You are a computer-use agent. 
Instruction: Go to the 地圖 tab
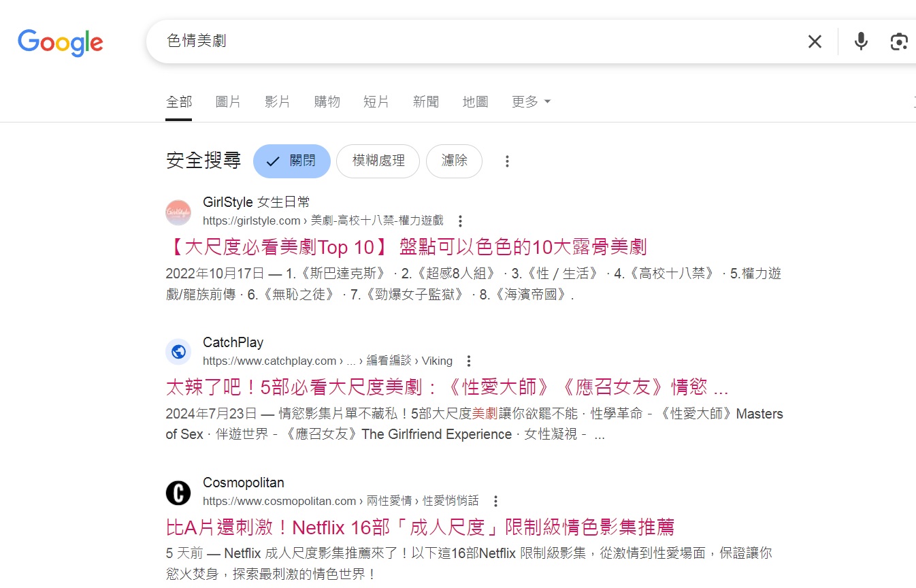475,101
